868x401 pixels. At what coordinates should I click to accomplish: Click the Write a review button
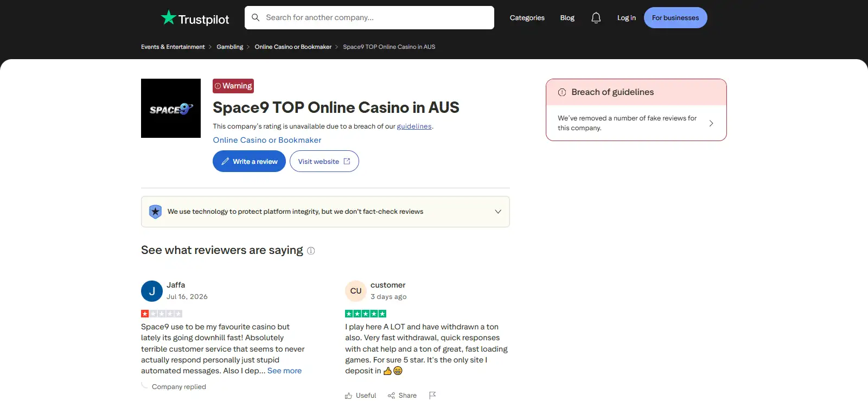(249, 161)
